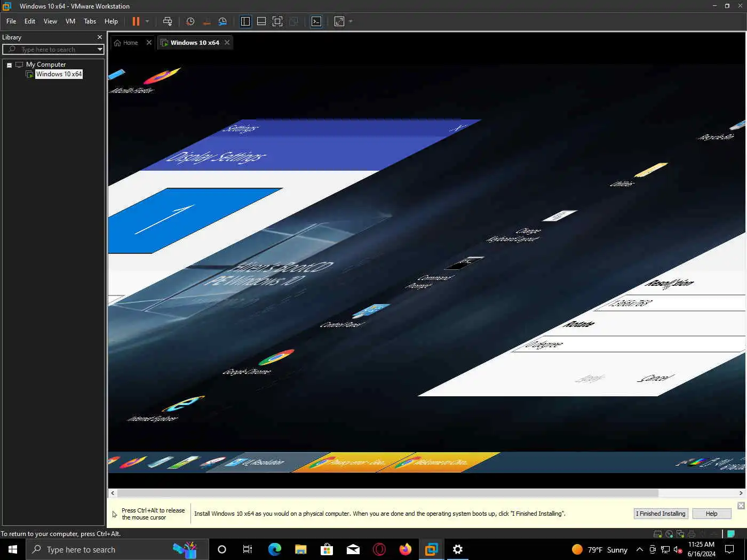Click the stretch guest display icon
747x560 pixels.
pos(339,21)
